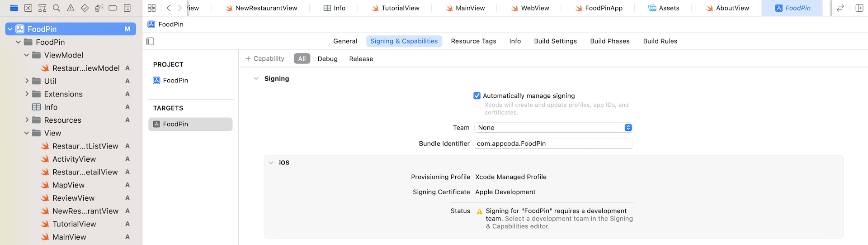Click the related items grid icon

(x=151, y=8)
